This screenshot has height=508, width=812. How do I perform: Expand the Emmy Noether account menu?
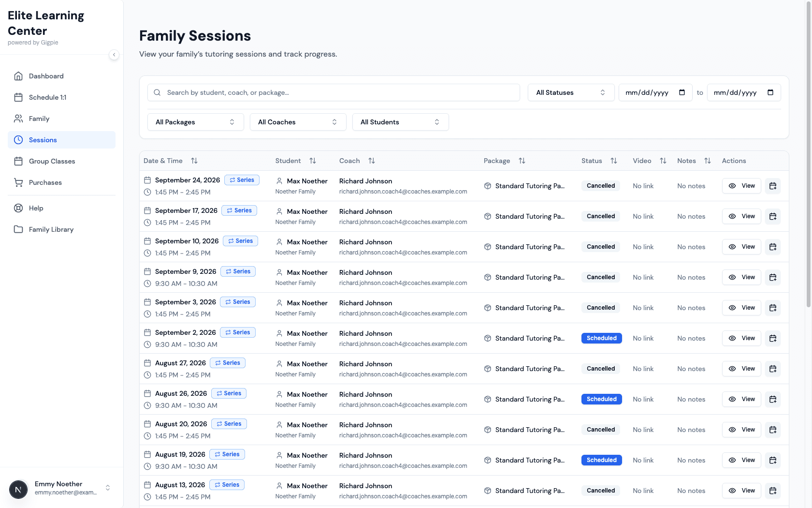click(108, 487)
